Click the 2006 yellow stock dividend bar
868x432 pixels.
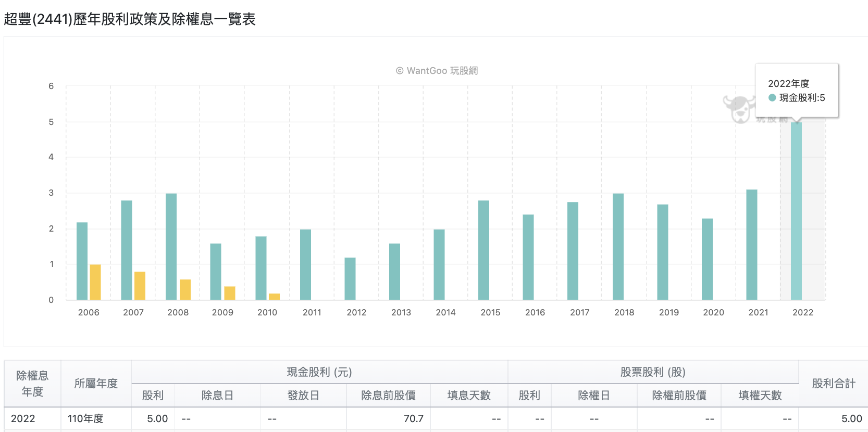click(x=95, y=282)
